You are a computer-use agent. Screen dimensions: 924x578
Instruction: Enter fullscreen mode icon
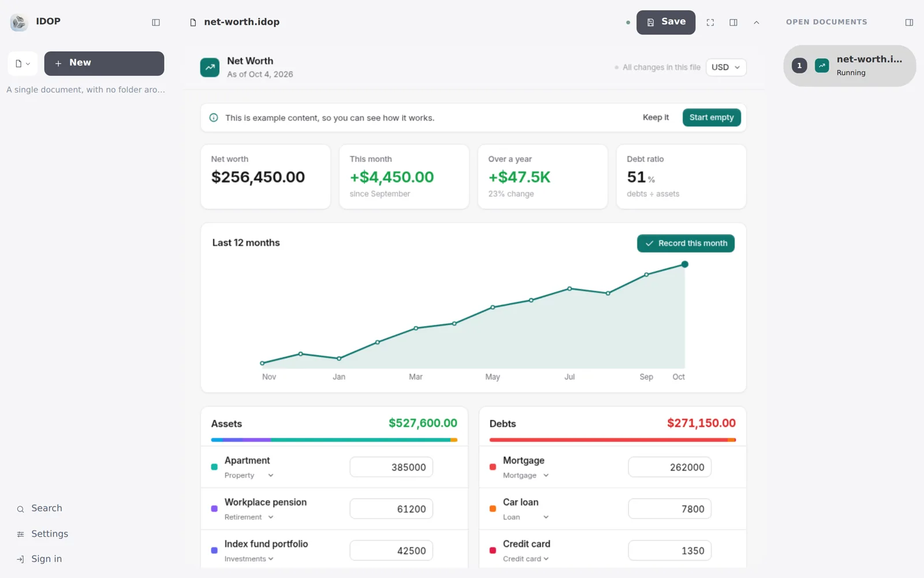[710, 23]
